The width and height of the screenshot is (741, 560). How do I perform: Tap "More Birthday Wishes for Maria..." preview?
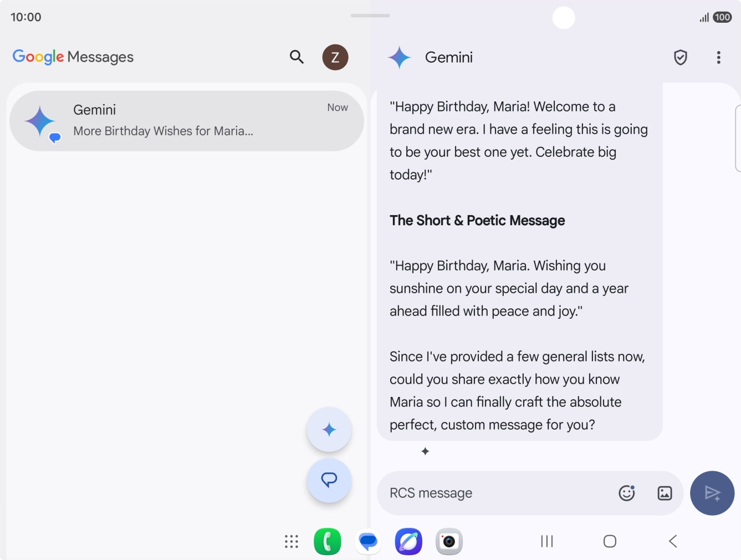[x=163, y=131]
